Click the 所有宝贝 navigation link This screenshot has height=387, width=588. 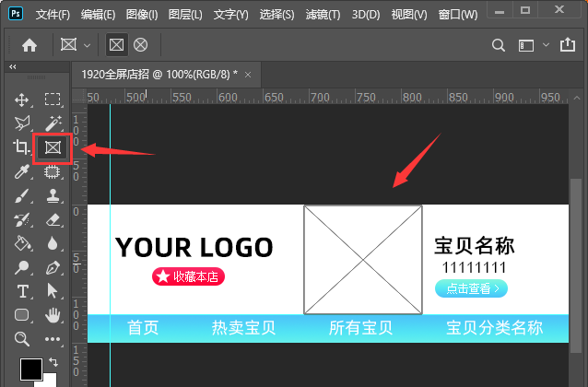[x=360, y=327]
